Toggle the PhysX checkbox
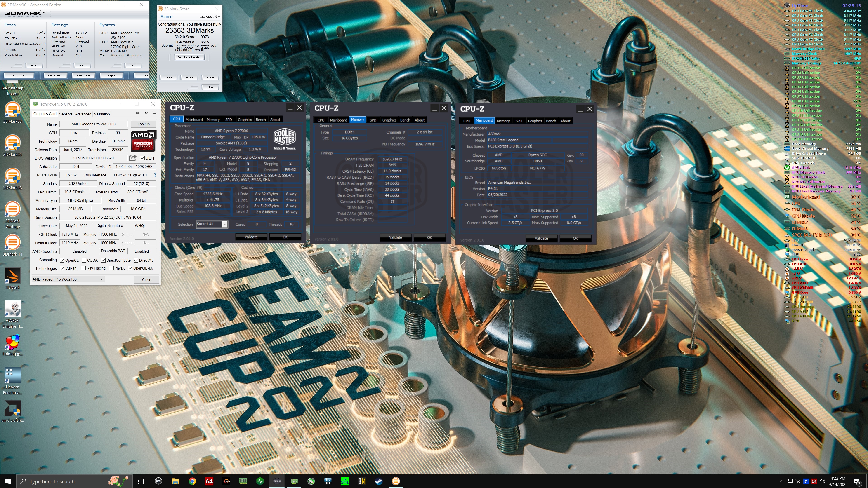The height and width of the screenshot is (488, 868). 111,268
